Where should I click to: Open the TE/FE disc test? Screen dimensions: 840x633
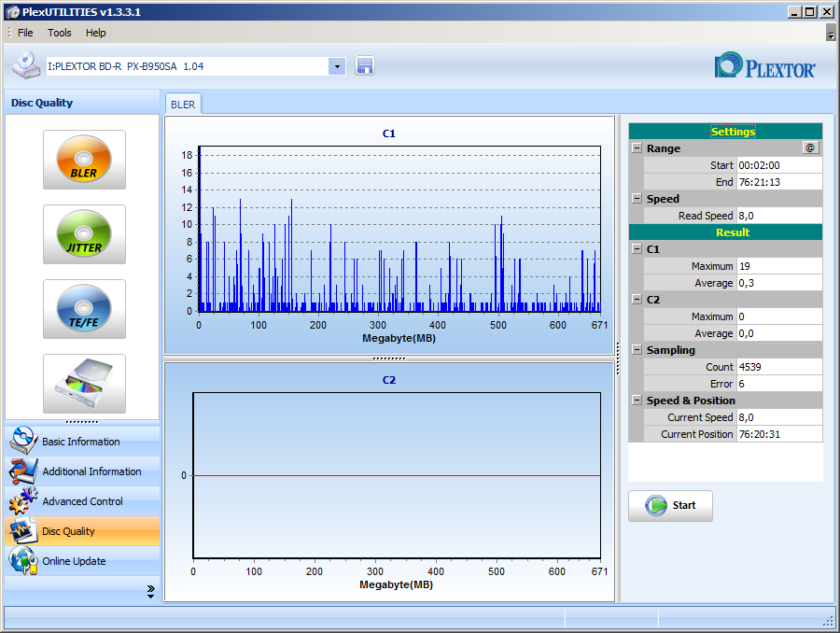click(x=84, y=309)
